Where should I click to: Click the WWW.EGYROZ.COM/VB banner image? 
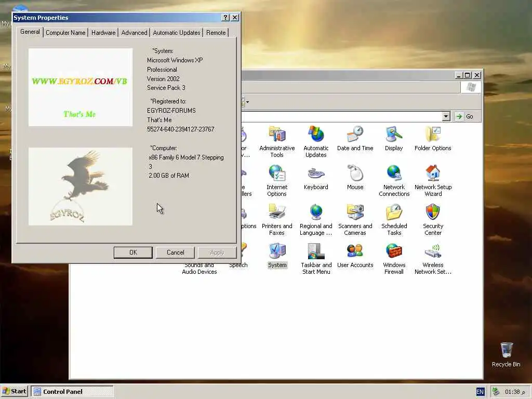click(81, 87)
